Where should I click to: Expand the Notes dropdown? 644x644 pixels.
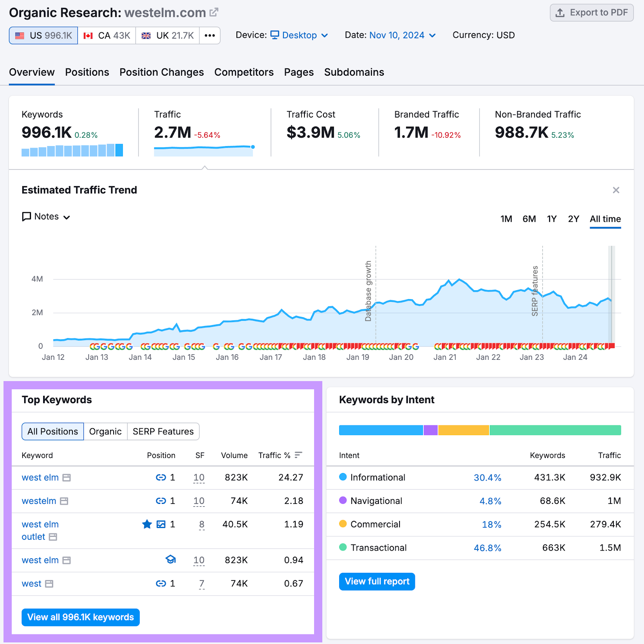click(x=46, y=217)
